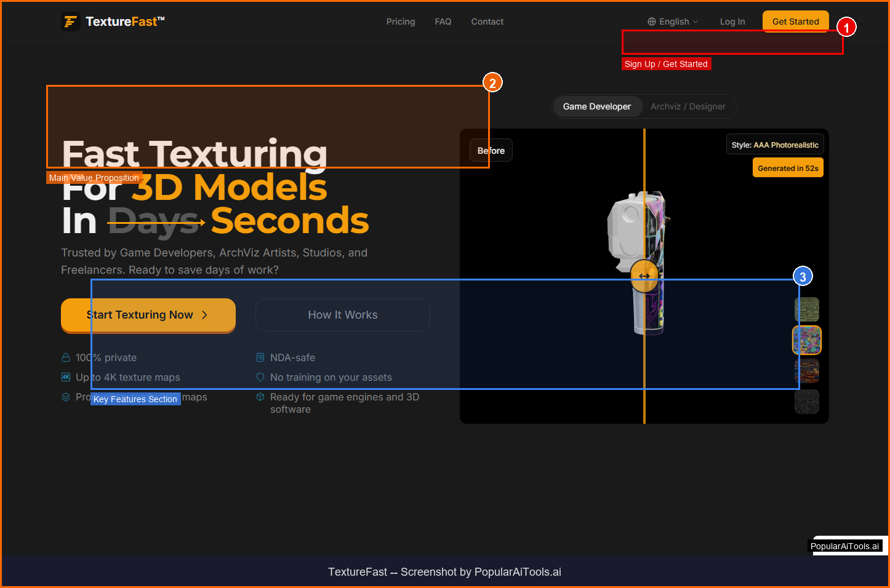The height and width of the screenshot is (588, 890).
Task: Click the TextureFast logo icon
Action: pyautogui.click(x=71, y=22)
